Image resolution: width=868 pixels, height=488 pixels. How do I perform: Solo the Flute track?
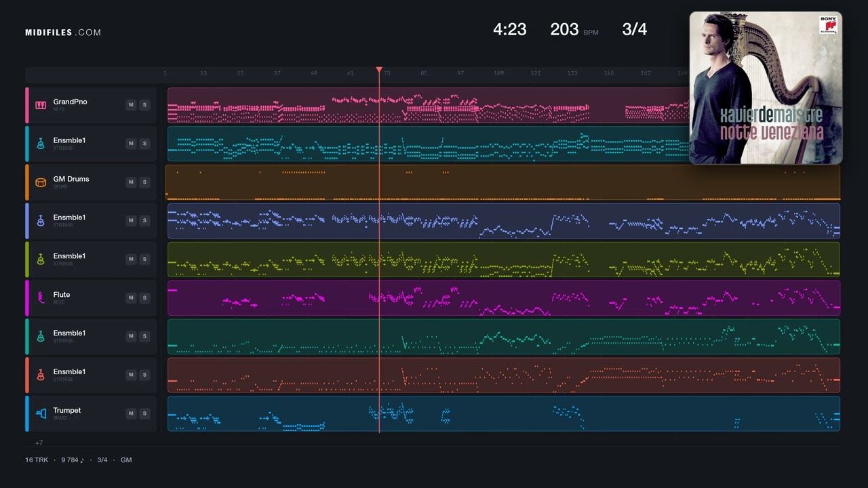[144, 298]
